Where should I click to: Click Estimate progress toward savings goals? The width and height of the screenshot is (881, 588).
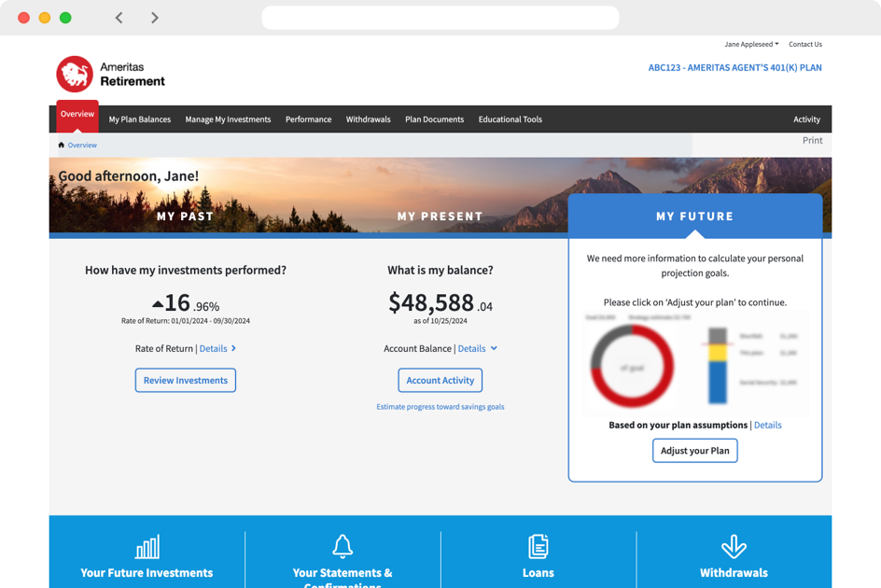[440, 407]
